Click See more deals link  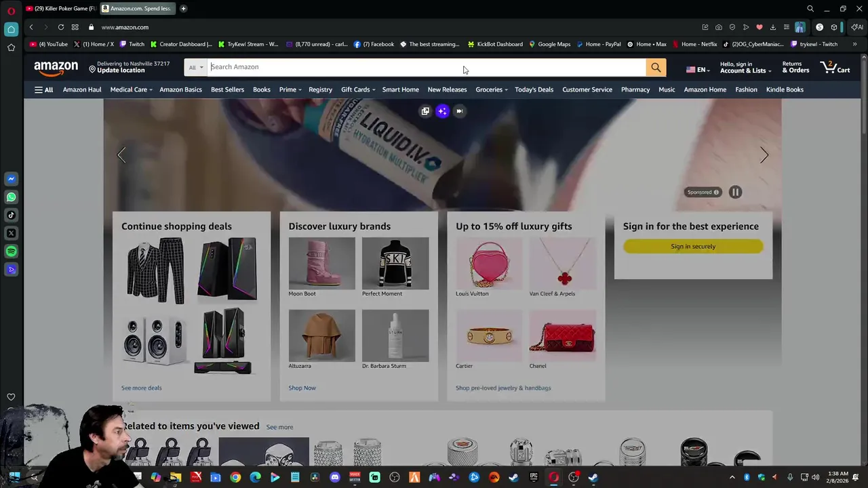tap(142, 388)
